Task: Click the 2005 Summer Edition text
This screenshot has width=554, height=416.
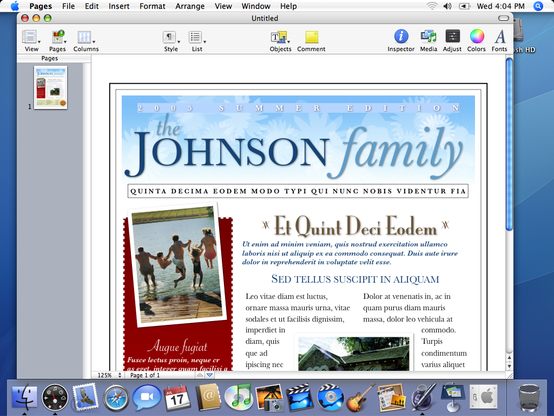Action: [299, 108]
